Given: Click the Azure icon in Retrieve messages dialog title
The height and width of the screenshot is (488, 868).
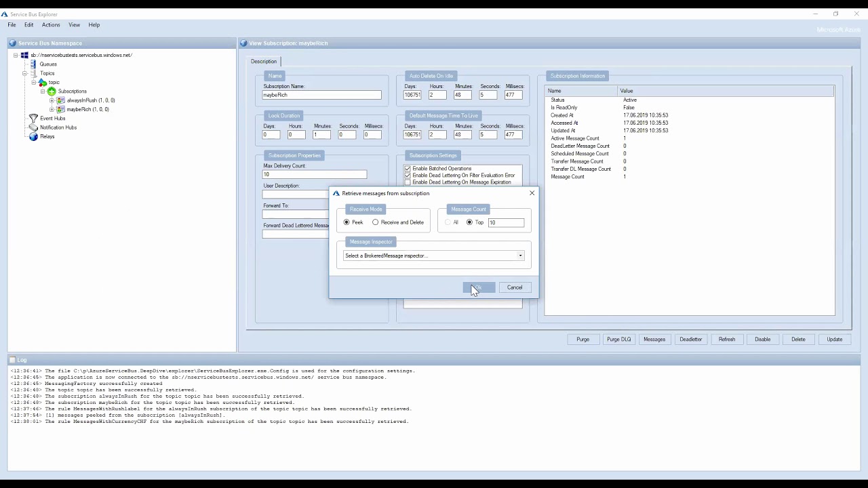Looking at the screenshot, I should [x=336, y=193].
